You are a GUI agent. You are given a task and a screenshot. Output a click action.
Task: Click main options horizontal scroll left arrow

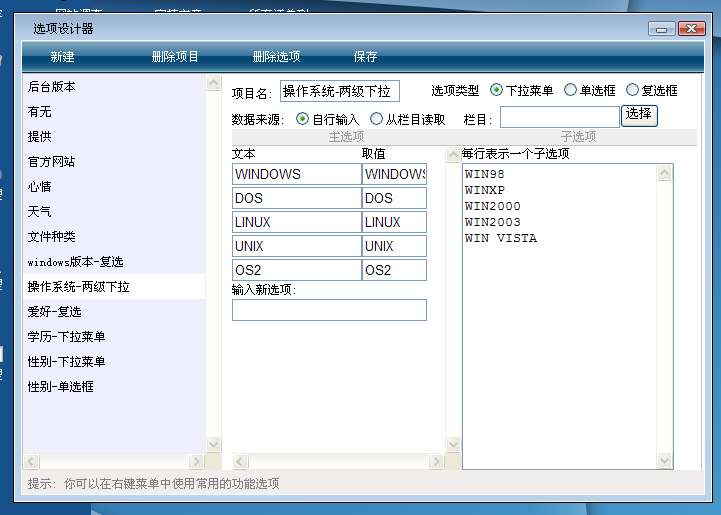tap(240, 461)
